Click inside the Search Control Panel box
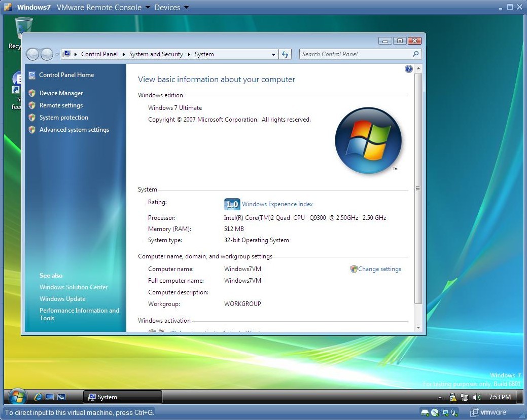The image size is (527, 420). click(x=355, y=54)
